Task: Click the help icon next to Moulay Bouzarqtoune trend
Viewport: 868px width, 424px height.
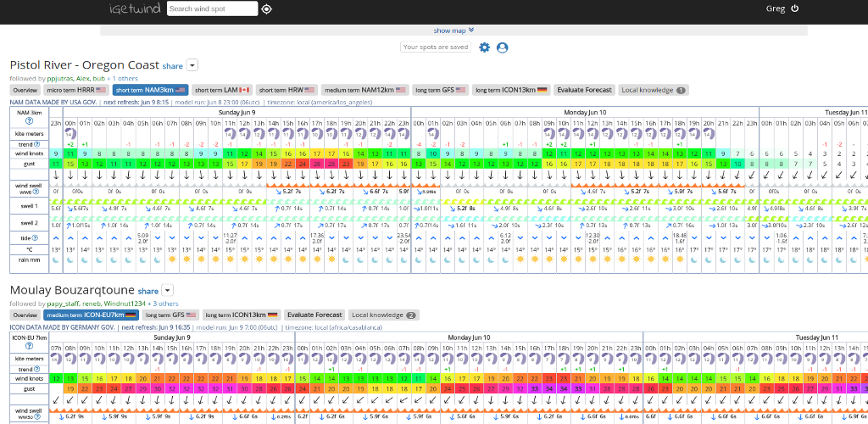Action: [35, 369]
